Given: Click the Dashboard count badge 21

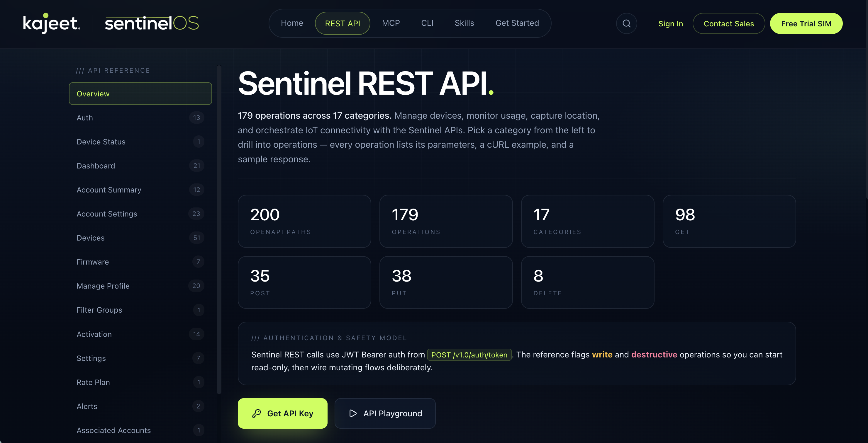Looking at the screenshot, I should [x=197, y=166].
